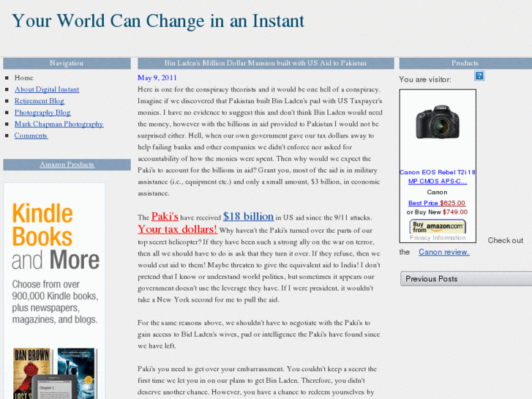Click the Amazon Products header link

[x=67, y=164]
